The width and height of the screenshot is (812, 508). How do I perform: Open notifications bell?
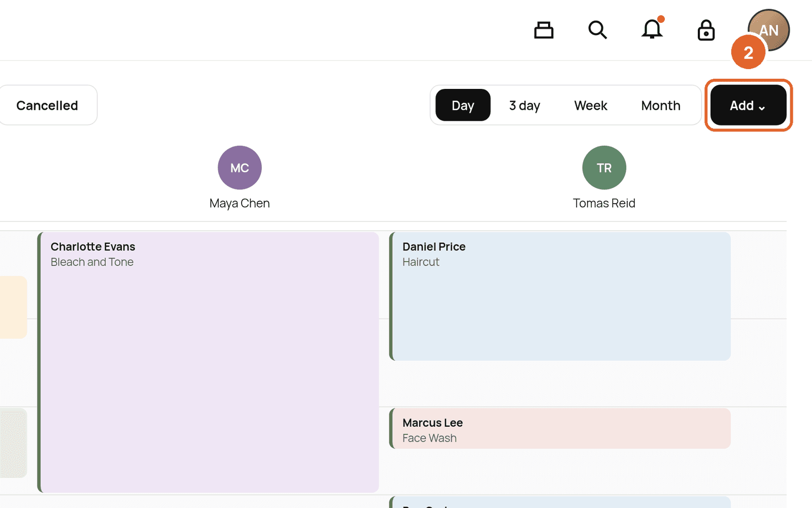(x=652, y=29)
